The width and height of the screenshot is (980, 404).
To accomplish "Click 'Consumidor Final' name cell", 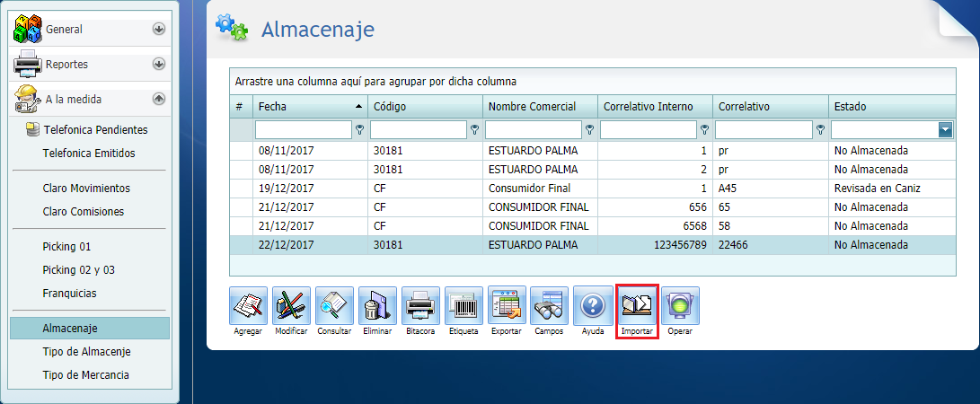I will [x=541, y=188].
